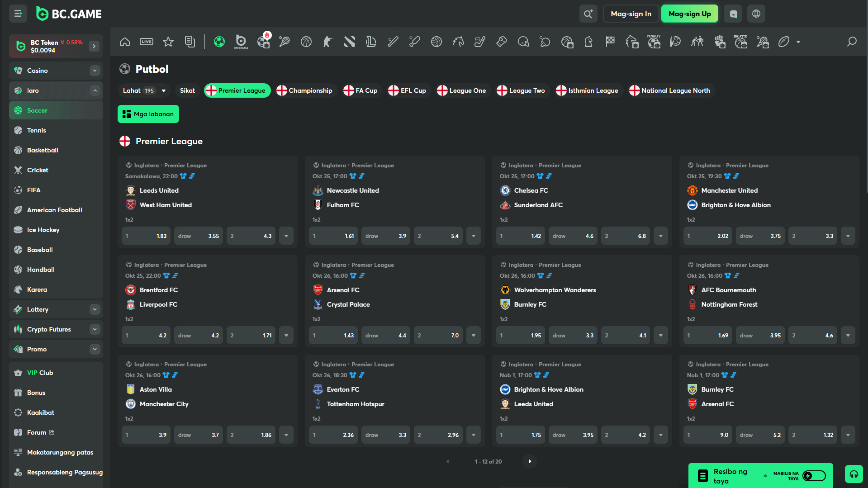Select the rugby ball sport icon

pos(784,42)
